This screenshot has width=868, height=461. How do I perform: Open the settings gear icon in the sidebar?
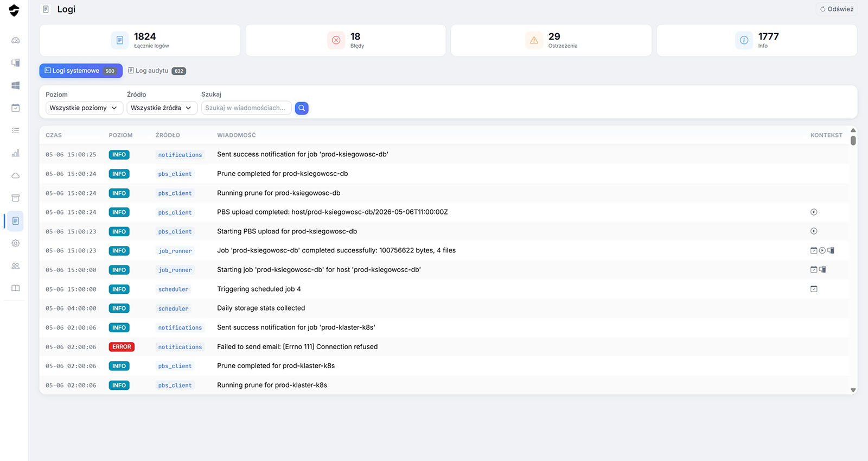(16, 243)
